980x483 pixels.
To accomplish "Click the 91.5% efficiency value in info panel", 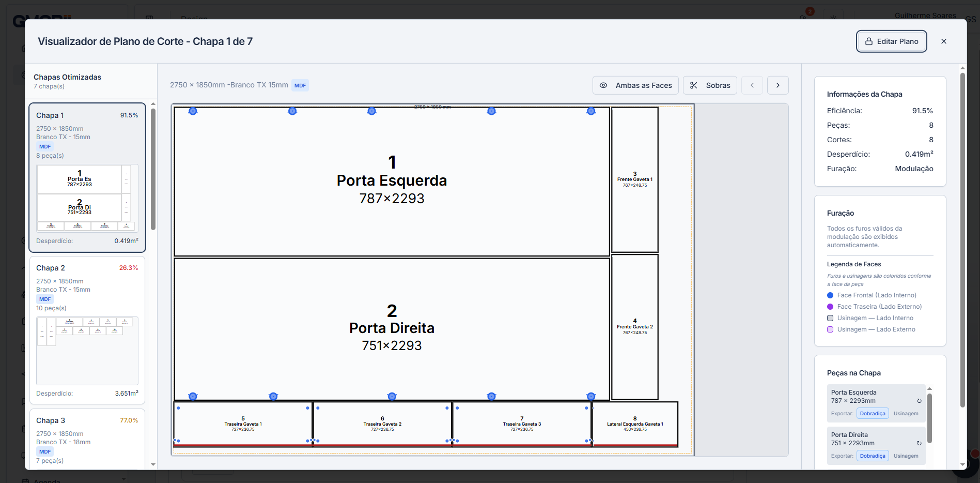I will tap(923, 111).
